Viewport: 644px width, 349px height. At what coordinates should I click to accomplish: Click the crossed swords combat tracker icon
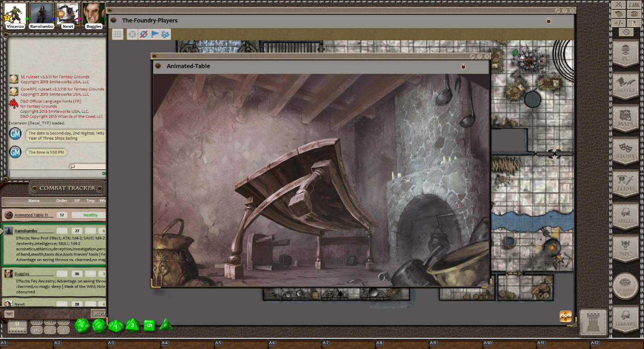tap(619, 5)
